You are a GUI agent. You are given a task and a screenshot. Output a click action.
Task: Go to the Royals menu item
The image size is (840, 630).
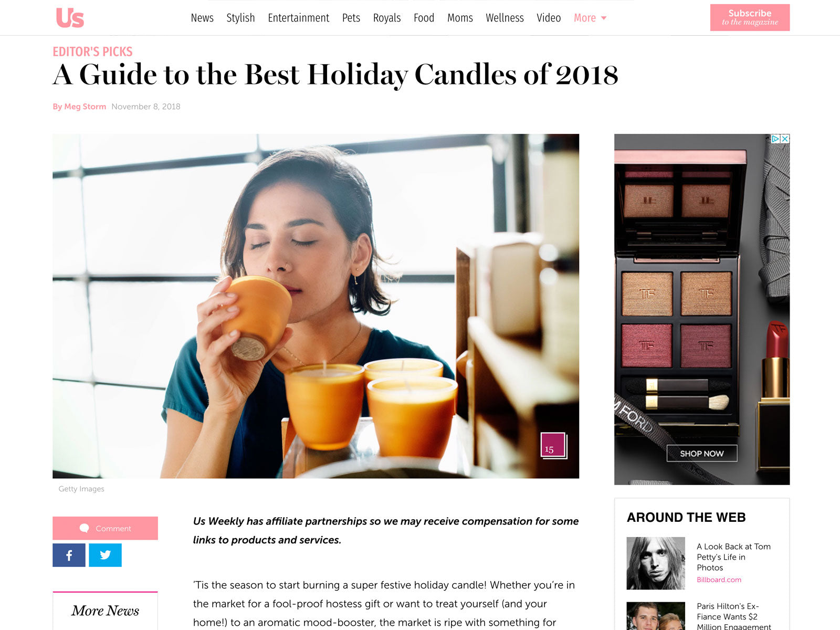[x=387, y=18]
